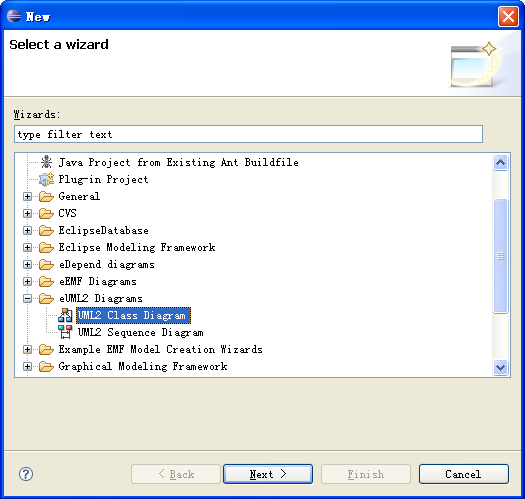Click the eUML2 Diagrams folder icon

(x=46, y=298)
